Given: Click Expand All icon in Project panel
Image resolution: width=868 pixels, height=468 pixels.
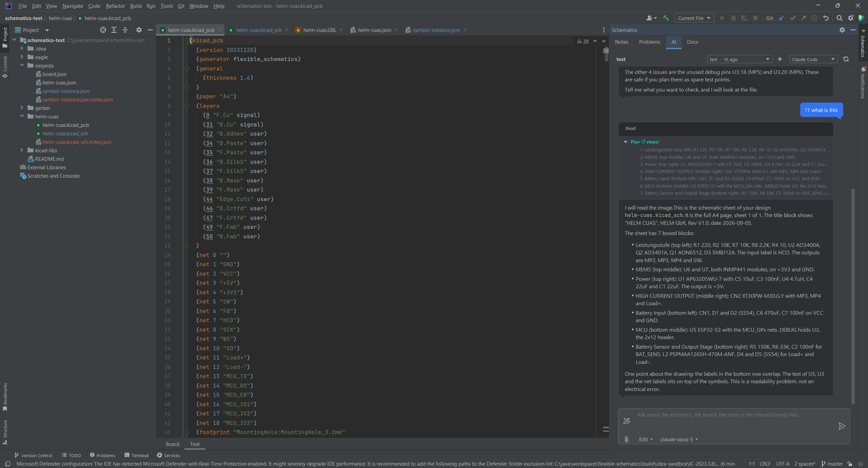Looking at the screenshot, I should click(x=114, y=30).
